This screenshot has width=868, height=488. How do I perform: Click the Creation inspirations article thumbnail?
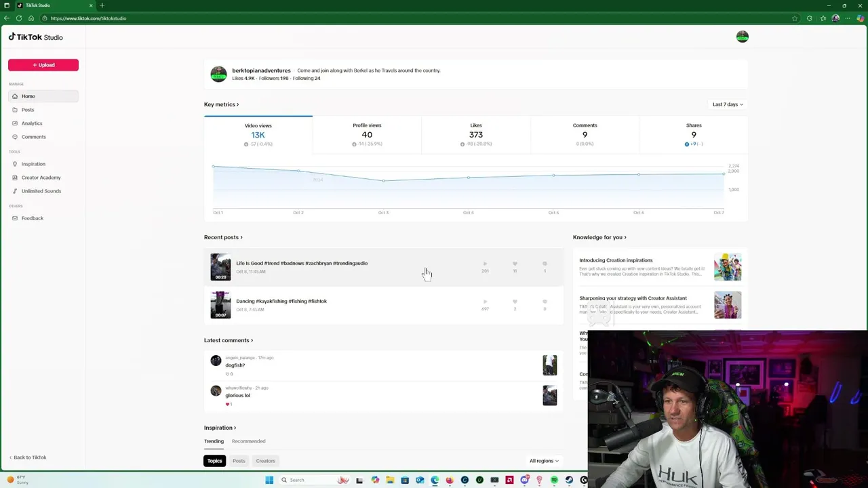[x=728, y=267]
